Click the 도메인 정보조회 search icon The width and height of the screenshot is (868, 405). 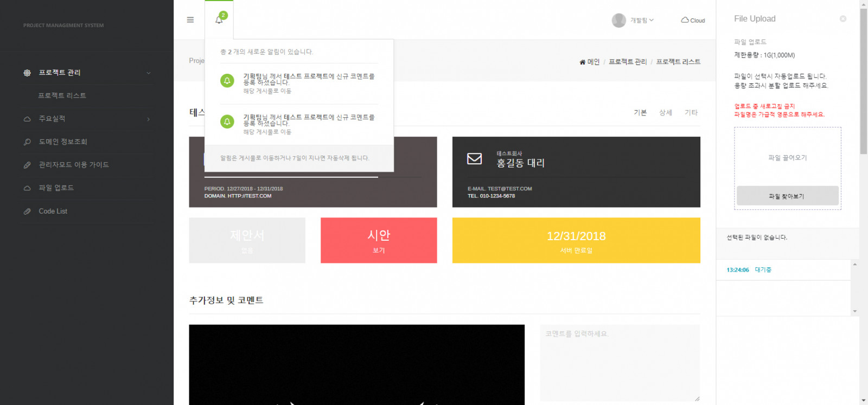click(x=27, y=142)
